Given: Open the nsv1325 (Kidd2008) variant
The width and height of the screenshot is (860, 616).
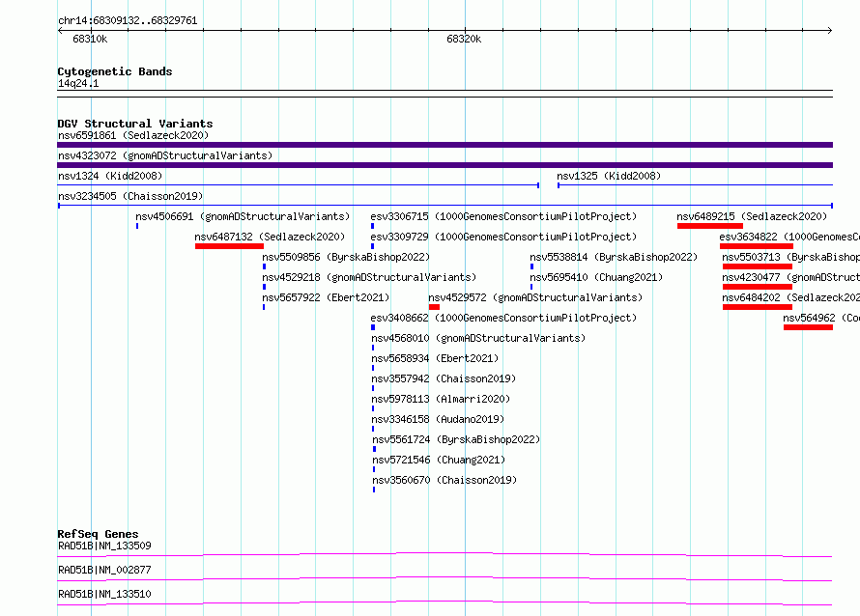Looking at the screenshot, I should coord(609,176).
